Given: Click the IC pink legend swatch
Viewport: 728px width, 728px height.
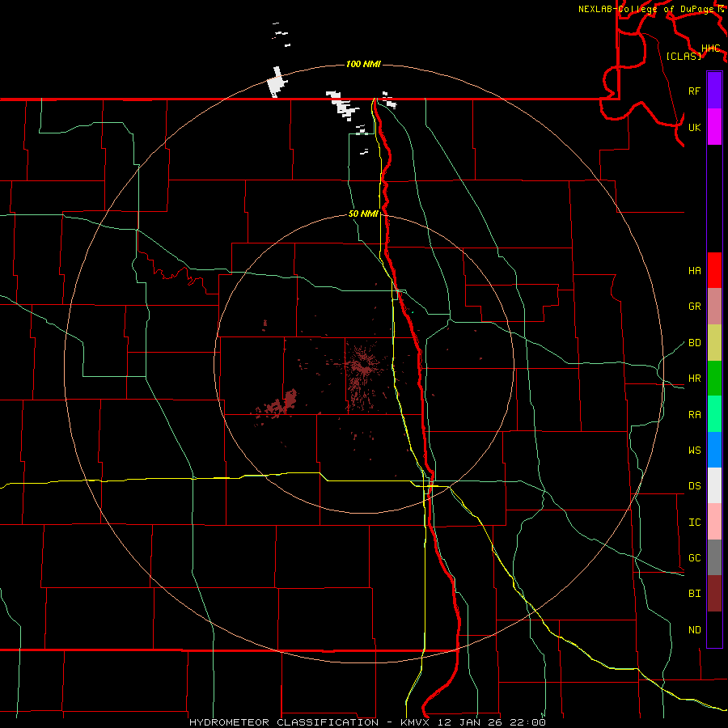Looking at the screenshot, I should point(714,522).
